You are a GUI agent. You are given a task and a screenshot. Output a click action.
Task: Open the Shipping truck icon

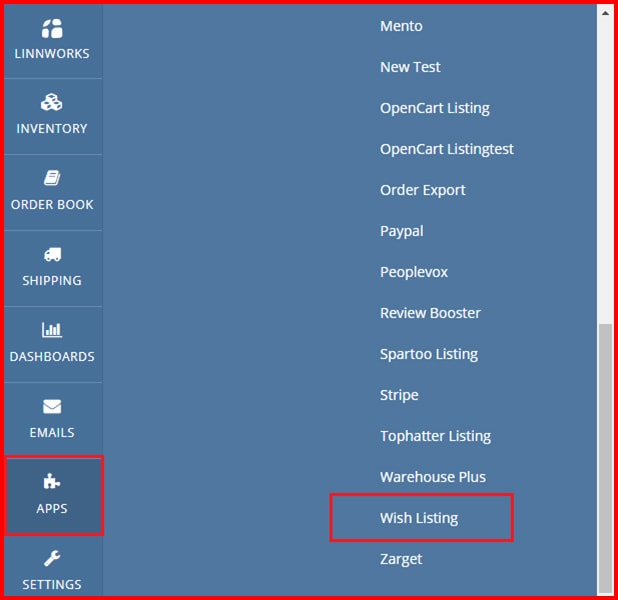click(52, 255)
